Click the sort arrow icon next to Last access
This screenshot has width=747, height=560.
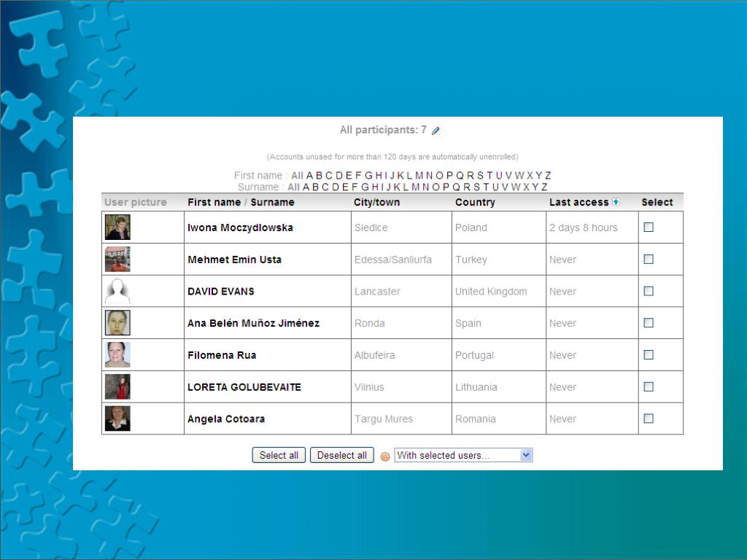click(x=616, y=201)
